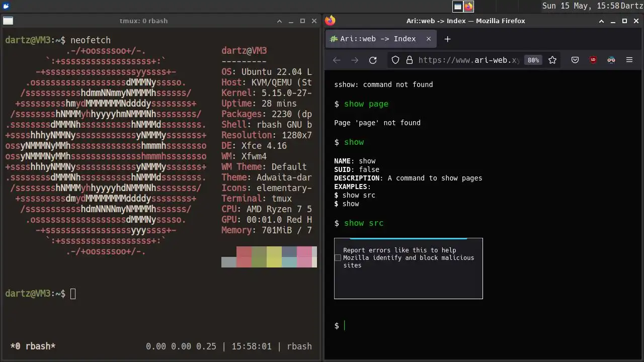Click 'sshow: command not found' line

click(383, 84)
